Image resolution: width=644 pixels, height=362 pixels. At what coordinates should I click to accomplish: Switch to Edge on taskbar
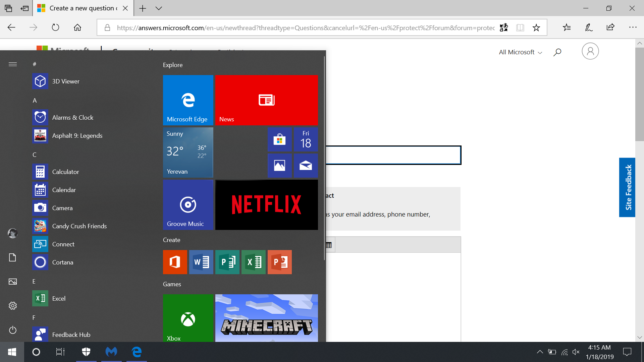click(x=137, y=352)
